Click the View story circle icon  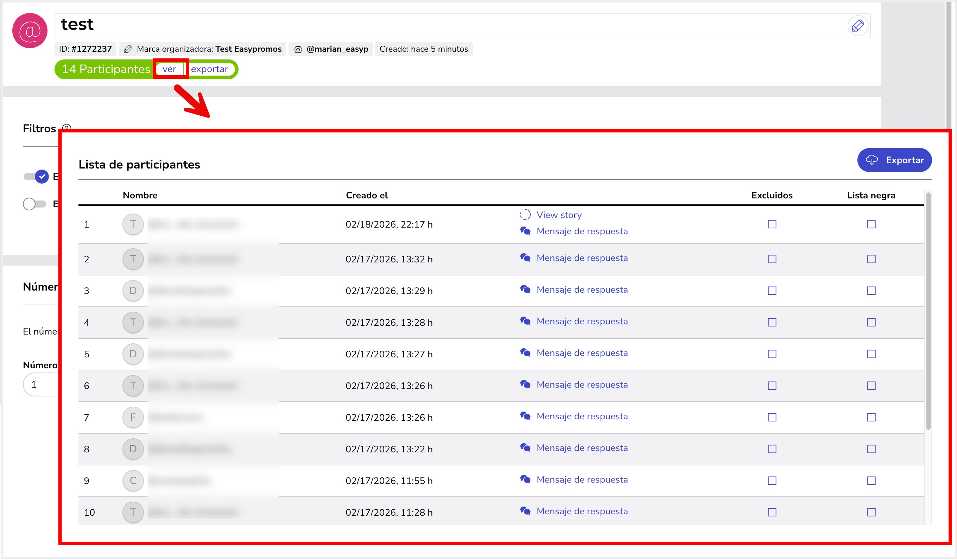click(x=525, y=215)
